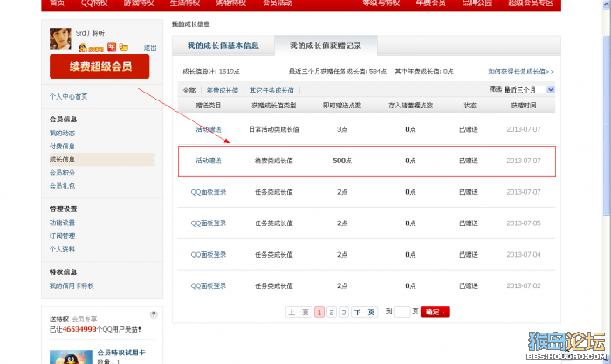The width and height of the screenshot is (611, 364).
Task: Click the 续费超级会员 renew button
Action: coord(100,66)
